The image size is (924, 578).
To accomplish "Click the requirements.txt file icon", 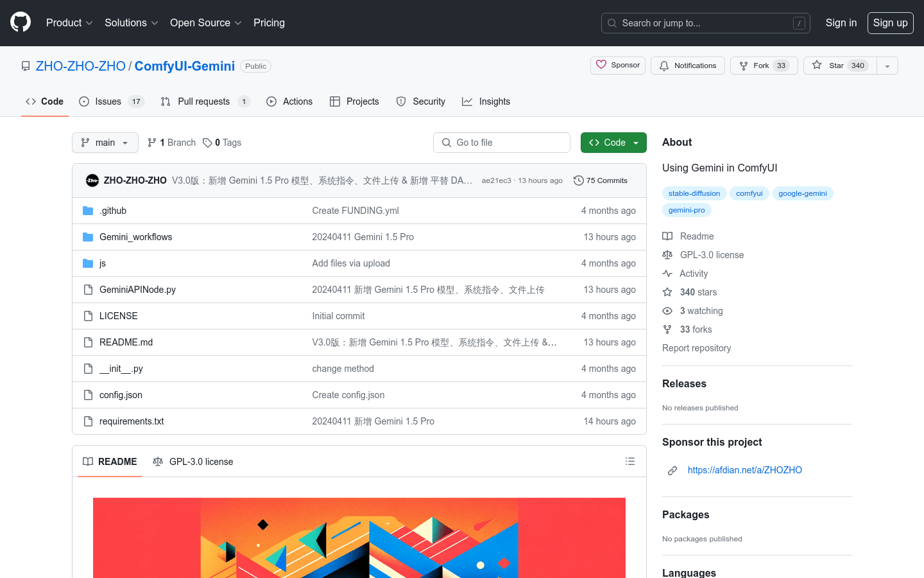I will [88, 421].
